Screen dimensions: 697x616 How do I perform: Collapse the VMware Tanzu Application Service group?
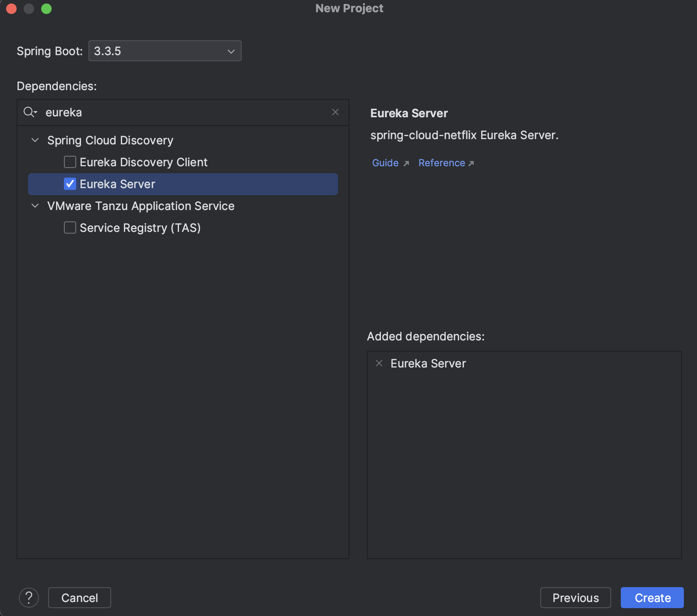(35, 206)
